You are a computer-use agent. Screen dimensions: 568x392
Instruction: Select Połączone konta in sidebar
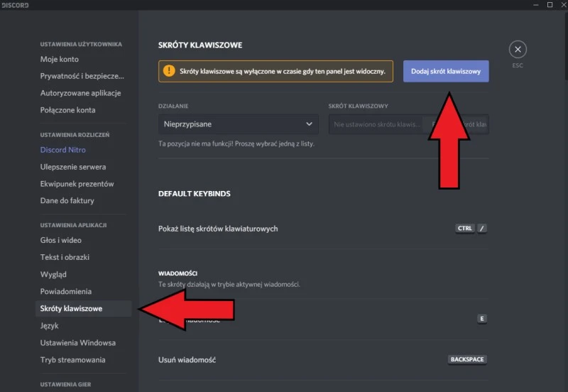coord(67,110)
